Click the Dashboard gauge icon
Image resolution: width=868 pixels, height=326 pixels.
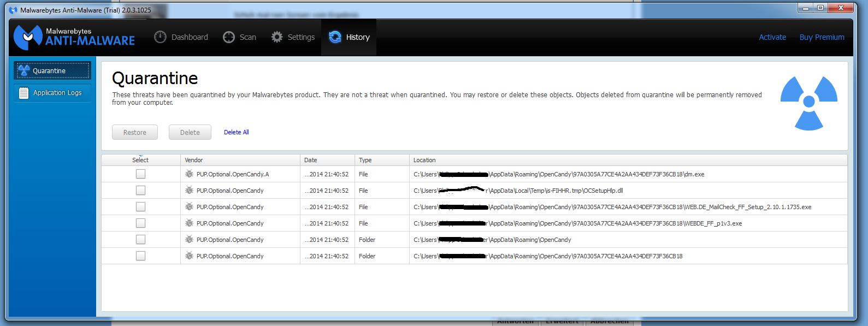click(160, 37)
